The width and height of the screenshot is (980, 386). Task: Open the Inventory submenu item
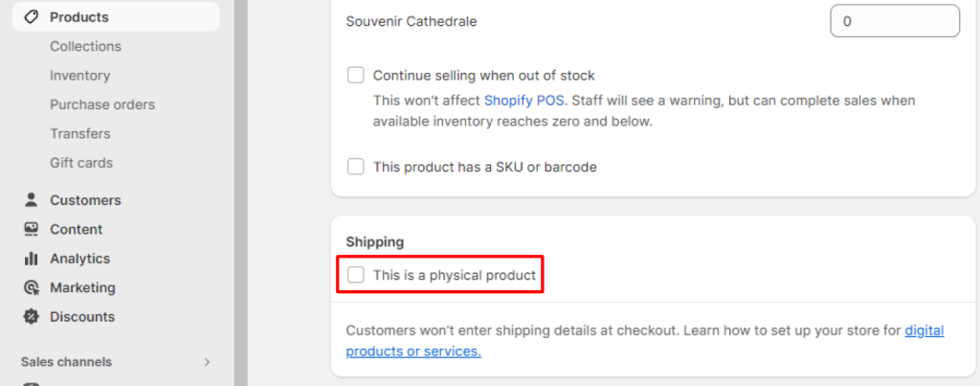coord(79,75)
